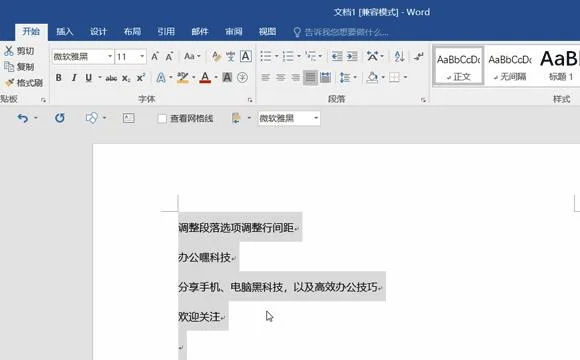Click the enclosed character (带圈字符) icon
The image size is (580, 360).
click(x=242, y=78)
